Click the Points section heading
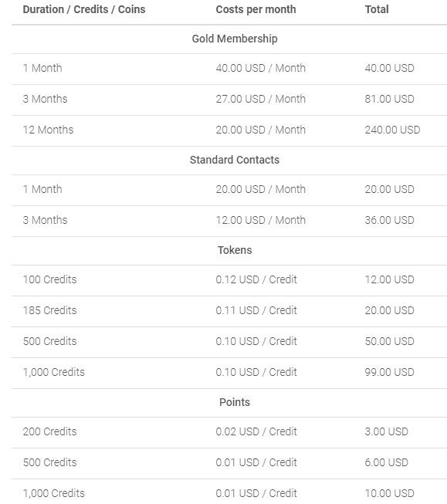 click(x=235, y=402)
